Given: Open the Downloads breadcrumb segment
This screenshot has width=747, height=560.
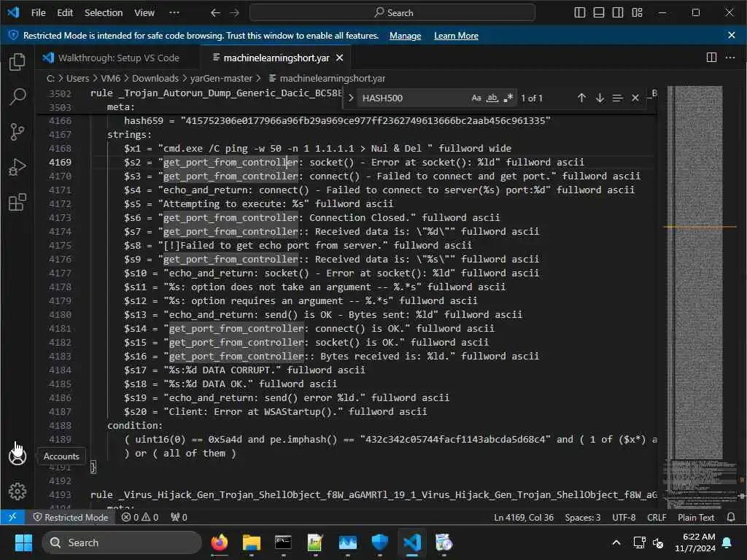Looking at the screenshot, I should point(155,78).
